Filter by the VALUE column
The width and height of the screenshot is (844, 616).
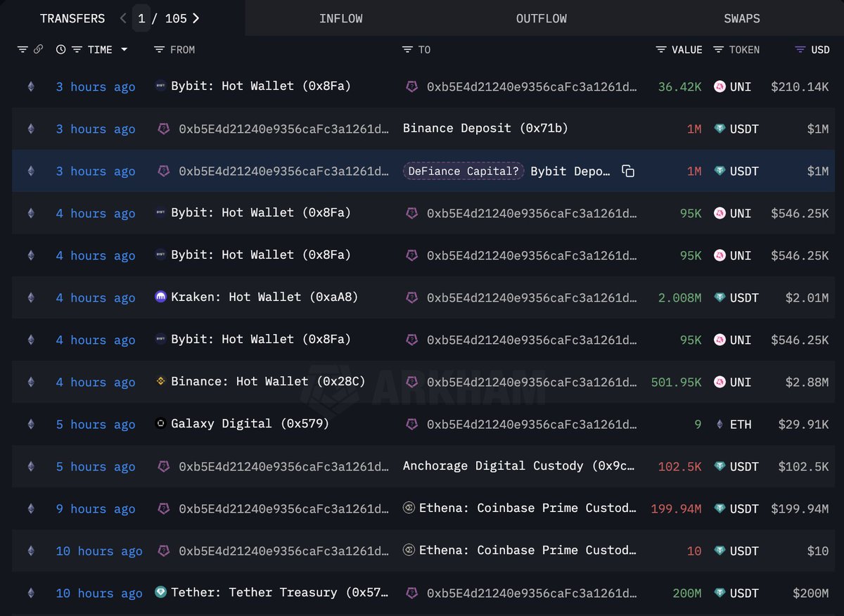(x=661, y=50)
